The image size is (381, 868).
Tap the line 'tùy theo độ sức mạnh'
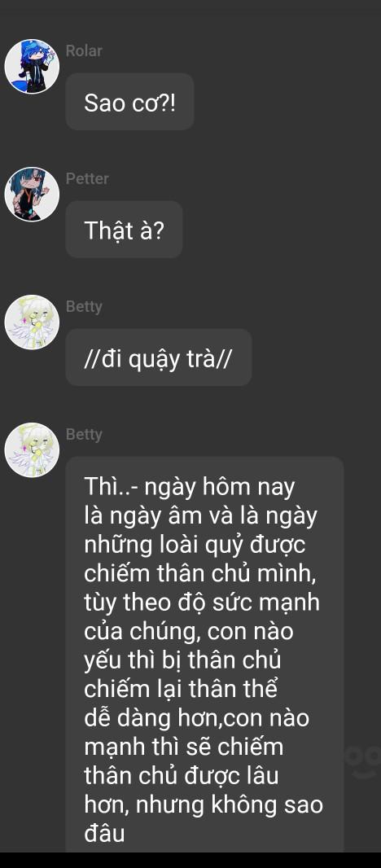pyautogui.click(x=202, y=603)
